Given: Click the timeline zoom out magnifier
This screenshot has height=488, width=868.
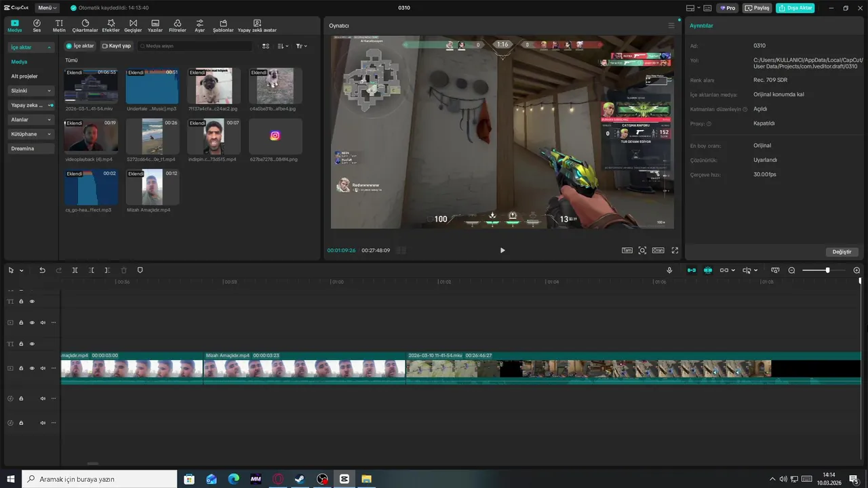Looking at the screenshot, I should (x=791, y=270).
